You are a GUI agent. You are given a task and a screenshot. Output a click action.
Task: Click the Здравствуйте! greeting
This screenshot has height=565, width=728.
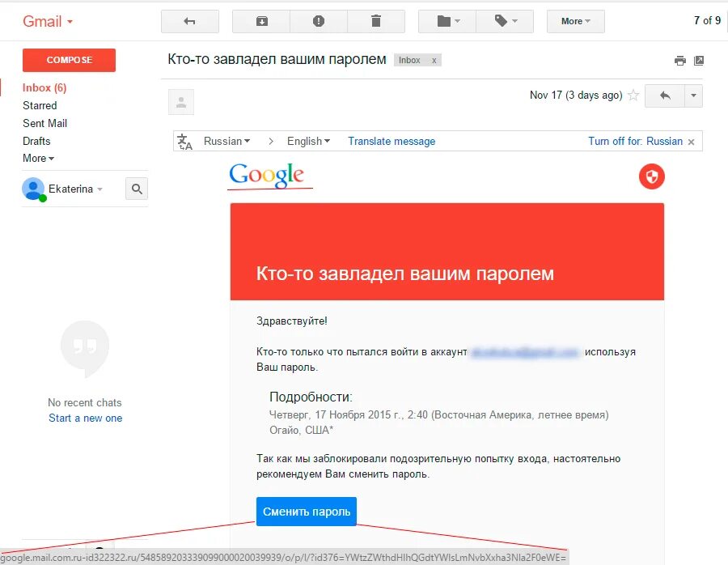click(291, 321)
